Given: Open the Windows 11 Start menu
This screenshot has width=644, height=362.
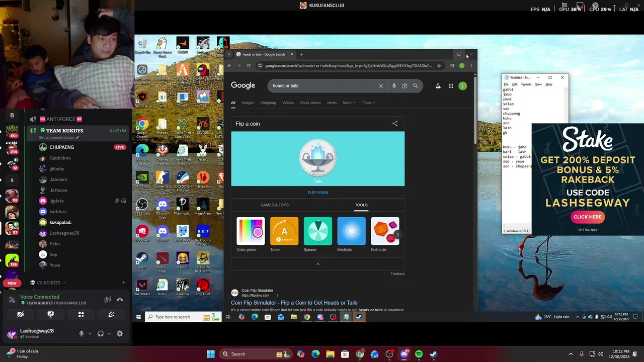Looking at the screenshot, I should click(211, 354).
